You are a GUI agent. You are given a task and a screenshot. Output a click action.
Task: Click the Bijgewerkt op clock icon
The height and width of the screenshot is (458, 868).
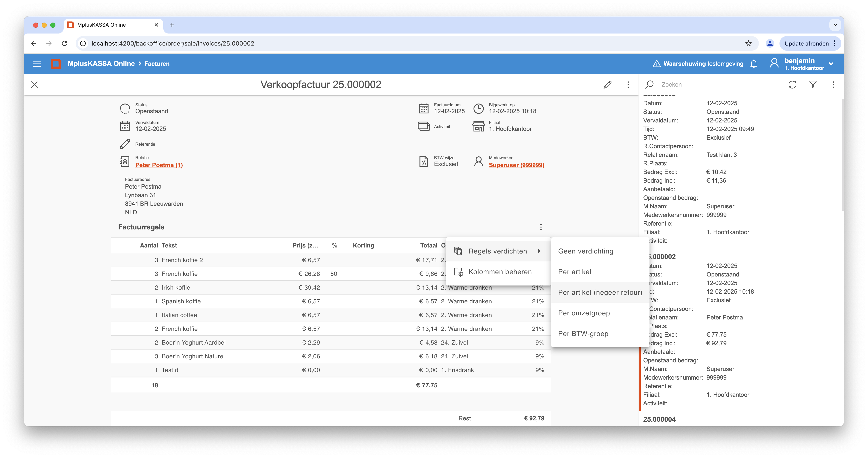click(478, 108)
